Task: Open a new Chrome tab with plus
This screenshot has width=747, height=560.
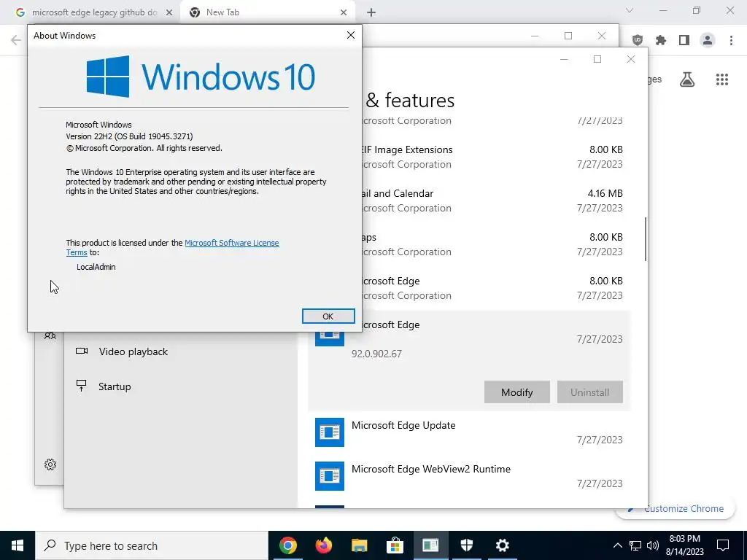Action: tap(371, 12)
